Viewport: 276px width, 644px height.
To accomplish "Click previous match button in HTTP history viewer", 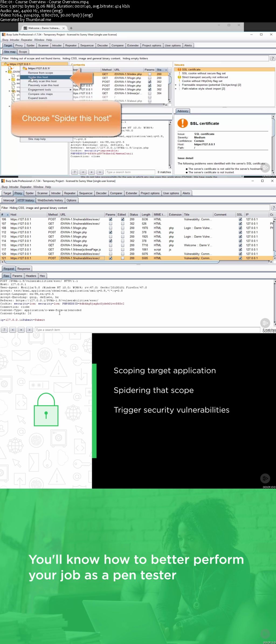I will pyautogui.click(x=13, y=330).
